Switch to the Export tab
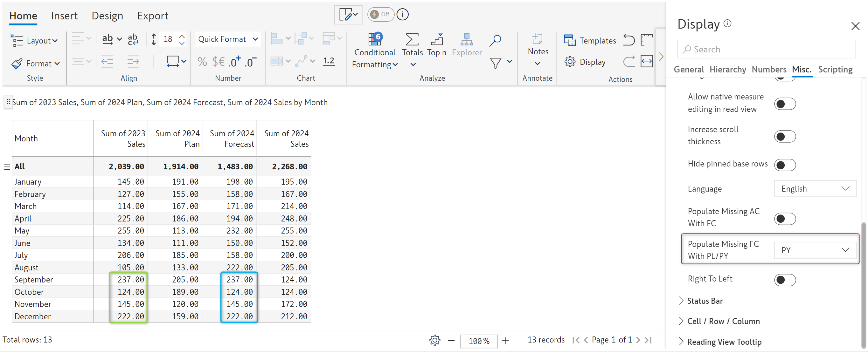This screenshot has width=868, height=353. (x=152, y=16)
